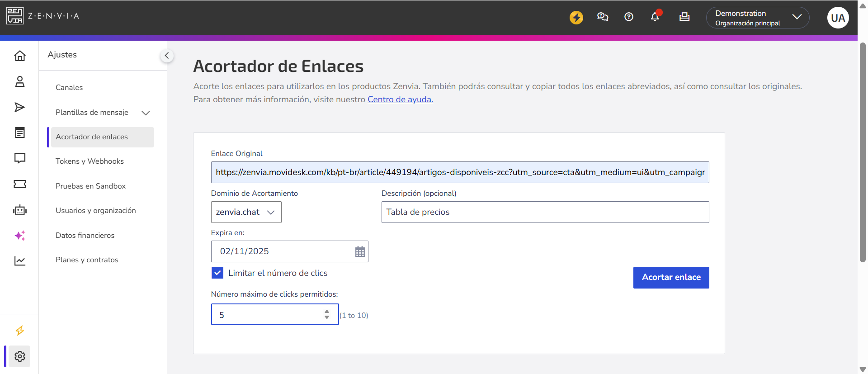The width and height of the screenshot is (868, 374).
Task: Open Tokens y Webhooks
Action: point(90,161)
